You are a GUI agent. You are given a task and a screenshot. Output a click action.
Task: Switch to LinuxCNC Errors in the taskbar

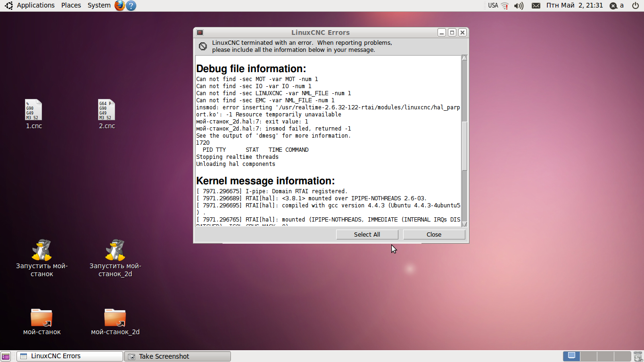coord(69,356)
